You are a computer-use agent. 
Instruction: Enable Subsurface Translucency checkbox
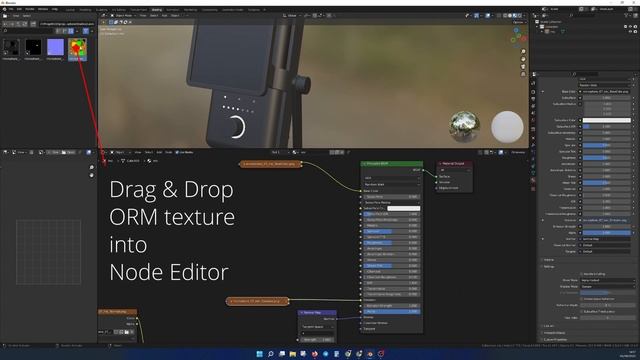(x=582, y=311)
